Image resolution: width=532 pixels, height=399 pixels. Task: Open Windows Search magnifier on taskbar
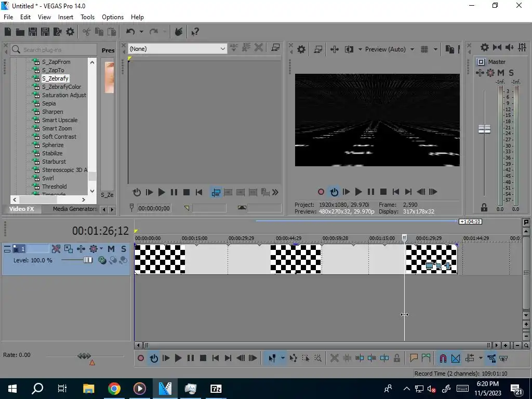pyautogui.click(x=37, y=389)
